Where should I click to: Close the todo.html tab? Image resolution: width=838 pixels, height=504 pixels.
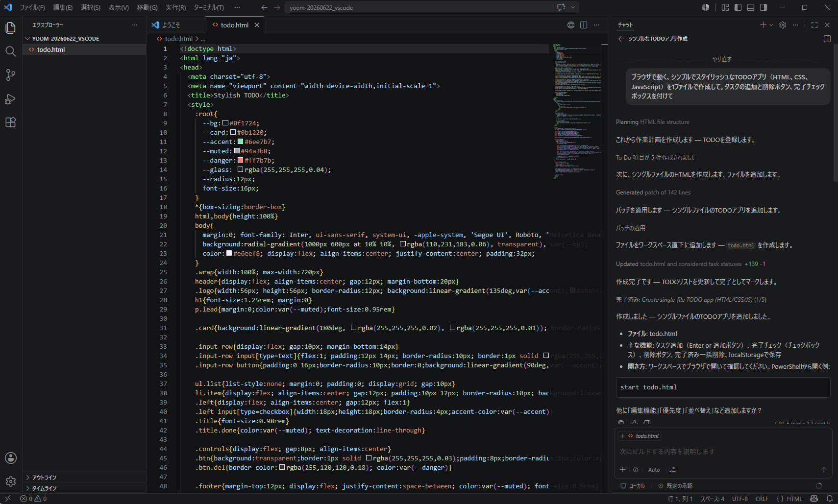point(257,25)
